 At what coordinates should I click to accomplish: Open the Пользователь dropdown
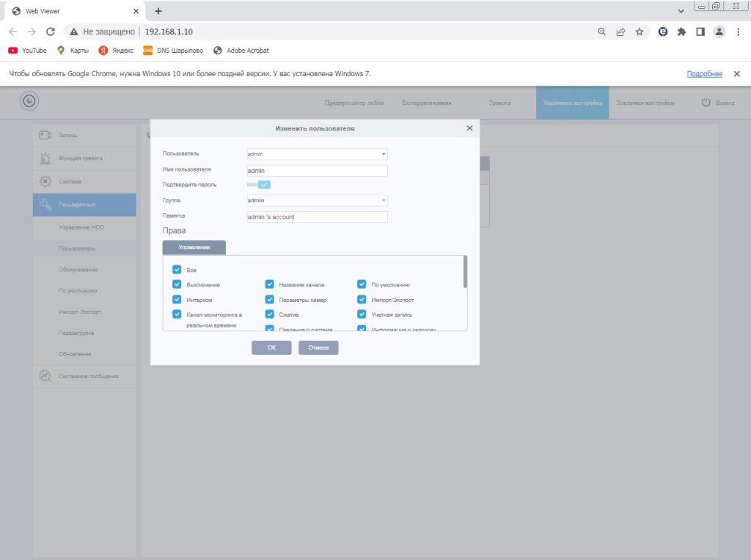click(317, 154)
